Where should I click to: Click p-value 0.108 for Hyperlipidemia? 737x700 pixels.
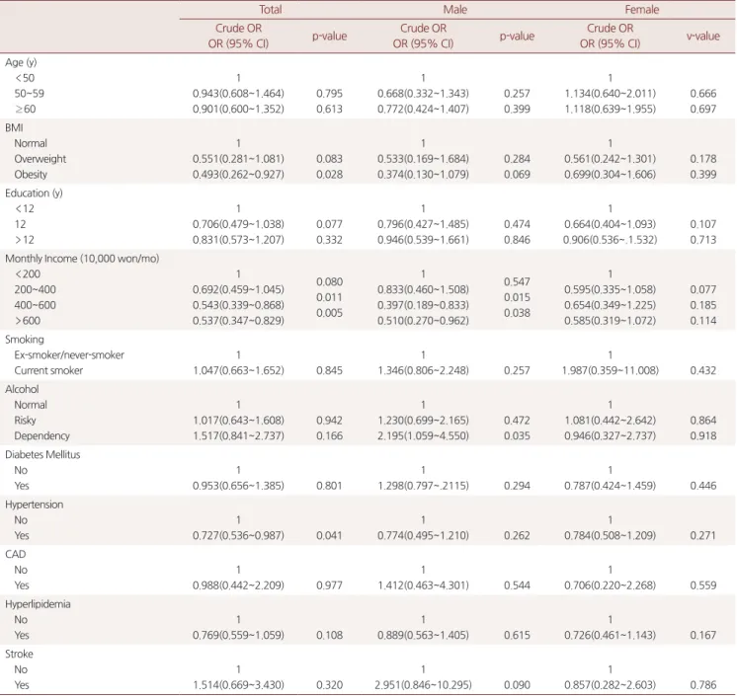coord(329,635)
